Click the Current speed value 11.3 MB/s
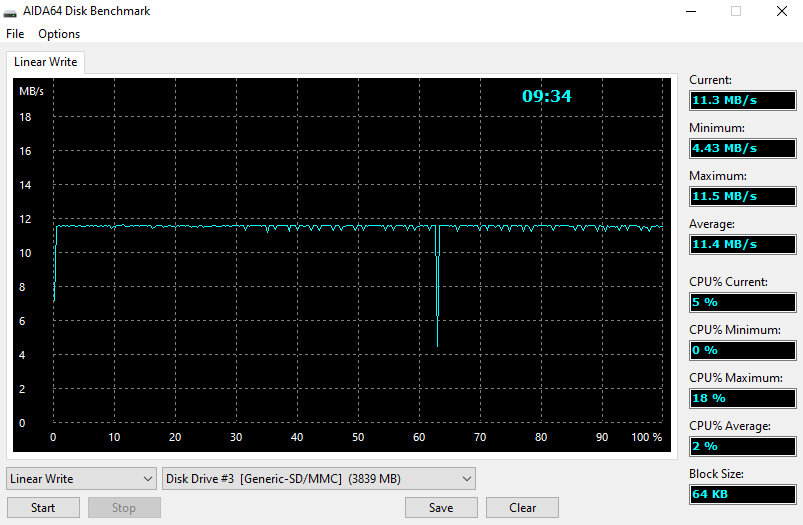 (x=743, y=100)
